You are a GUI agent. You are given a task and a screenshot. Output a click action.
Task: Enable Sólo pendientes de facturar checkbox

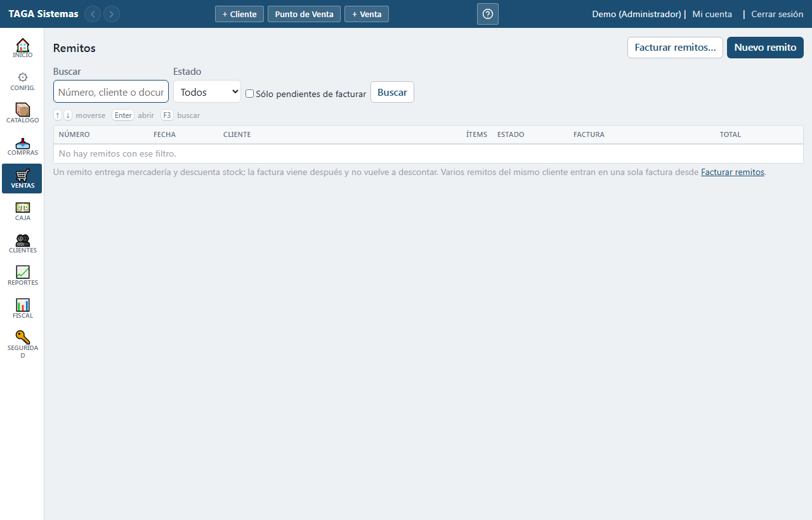click(249, 94)
